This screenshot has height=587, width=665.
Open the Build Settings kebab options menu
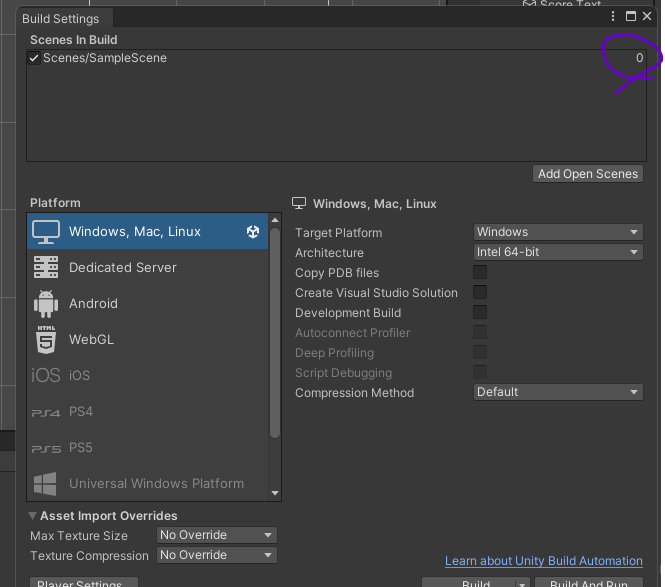pyautogui.click(x=613, y=16)
